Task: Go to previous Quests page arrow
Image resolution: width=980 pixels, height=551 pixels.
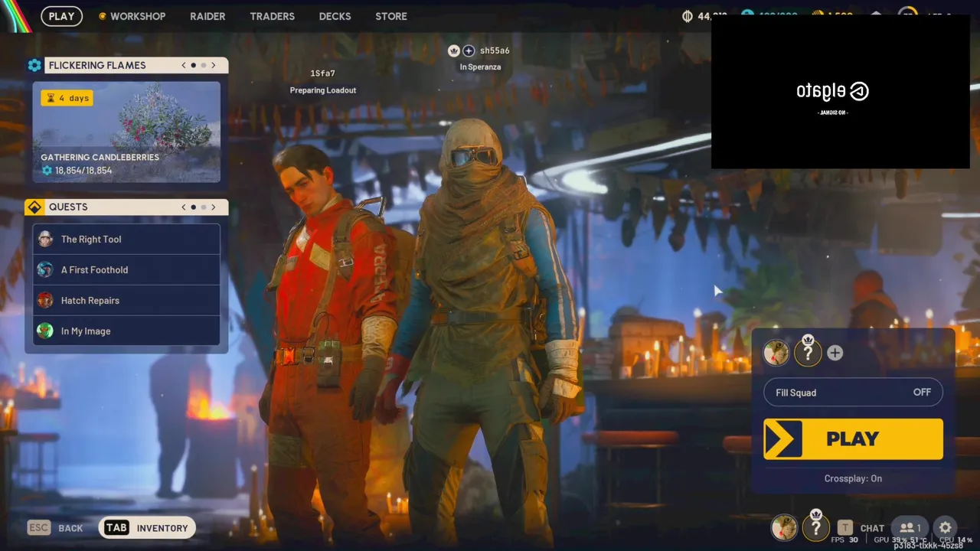Action: (x=184, y=207)
